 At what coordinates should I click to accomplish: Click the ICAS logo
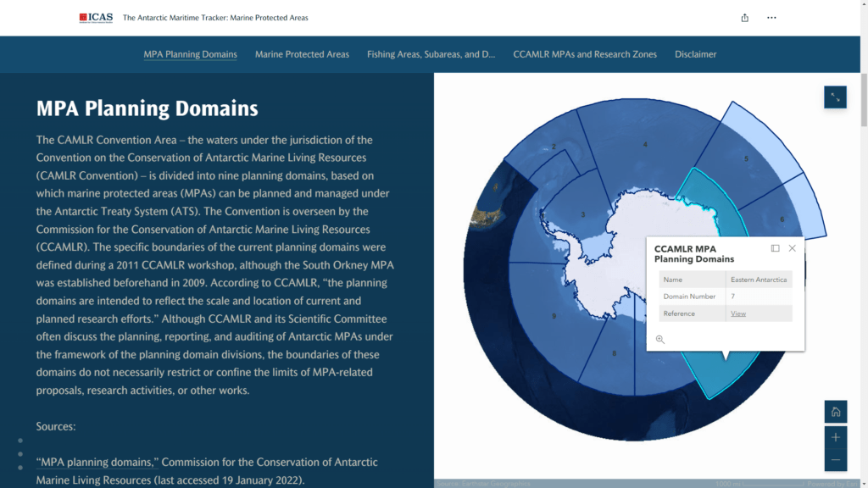96,18
